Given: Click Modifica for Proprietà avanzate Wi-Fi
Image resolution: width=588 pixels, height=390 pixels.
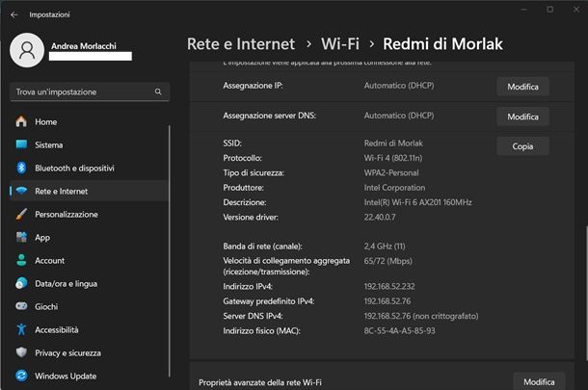Looking at the screenshot, I should (539, 381).
